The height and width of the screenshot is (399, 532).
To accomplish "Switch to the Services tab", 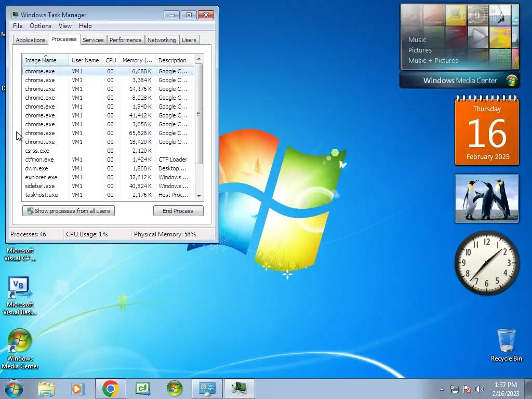I will tap(93, 40).
